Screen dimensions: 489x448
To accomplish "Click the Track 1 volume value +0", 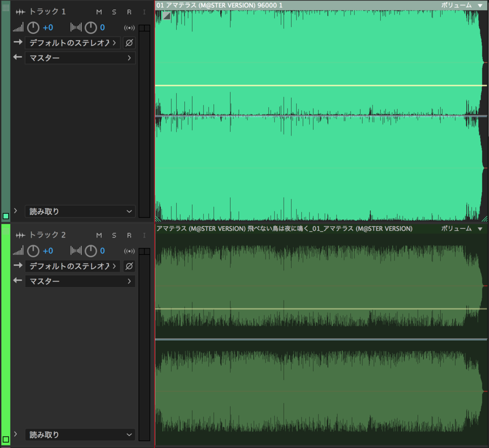I will tap(48, 28).
